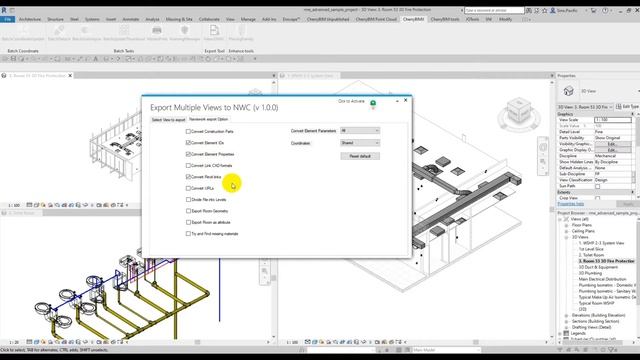The height and width of the screenshot is (360, 640).
Task: Select 3D Plumbing view in browser
Action: click(x=590, y=273)
